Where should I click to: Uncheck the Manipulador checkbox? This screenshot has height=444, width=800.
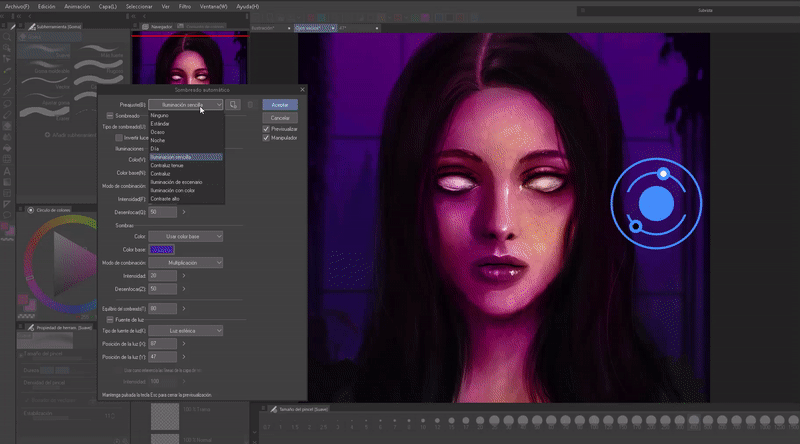(266, 138)
